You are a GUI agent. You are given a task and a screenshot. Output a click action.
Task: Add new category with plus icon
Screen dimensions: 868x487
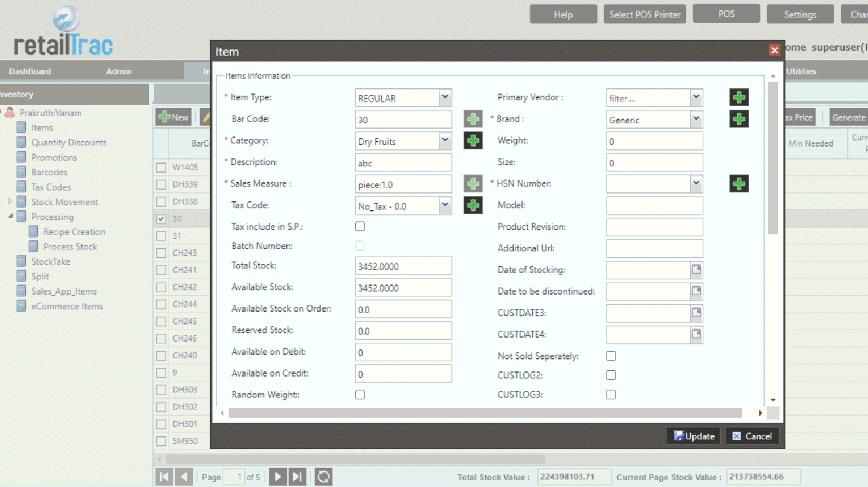[x=473, y=141]
